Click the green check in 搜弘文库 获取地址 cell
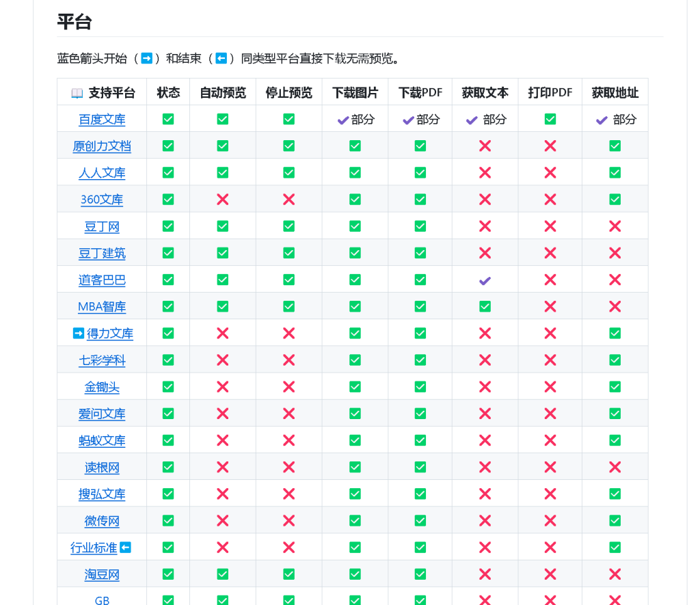Image resolution: width=700 pixels, height=605 pixels. (615, 494)
